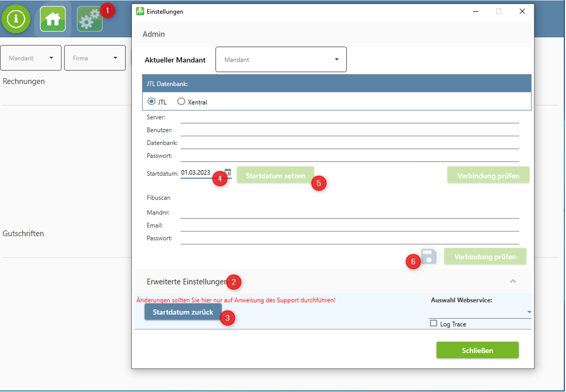Image resolution: width=566 pixels, height=392 pixels.
Task: Select the Xentral radio button
Action: point(181,102)
